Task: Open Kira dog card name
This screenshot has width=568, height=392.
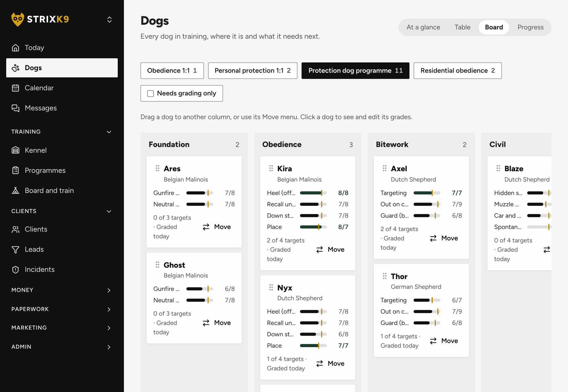Action: (x=285, y=169)
